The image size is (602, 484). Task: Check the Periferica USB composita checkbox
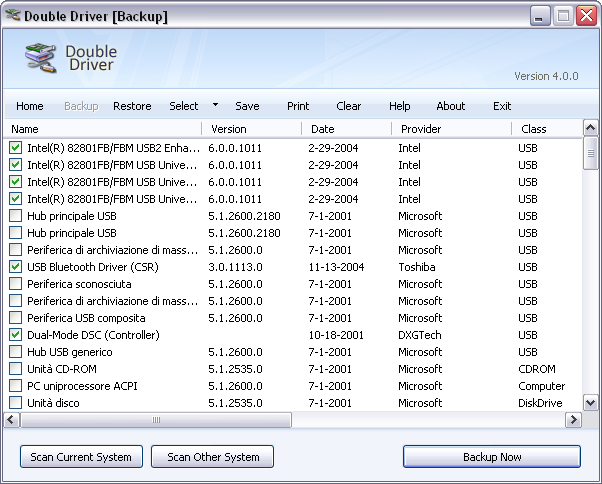(x=15, y=318)
